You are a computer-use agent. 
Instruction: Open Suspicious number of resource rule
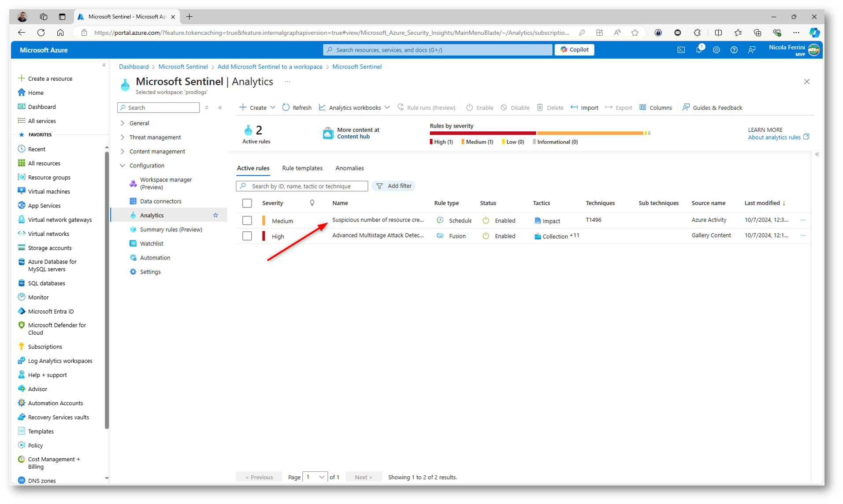tap(378, 220)
